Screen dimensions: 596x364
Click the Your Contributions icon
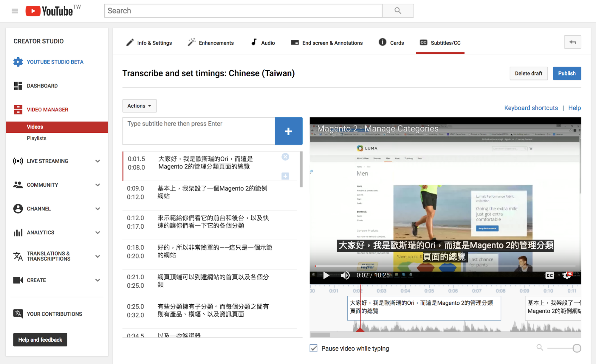point(18,314)
